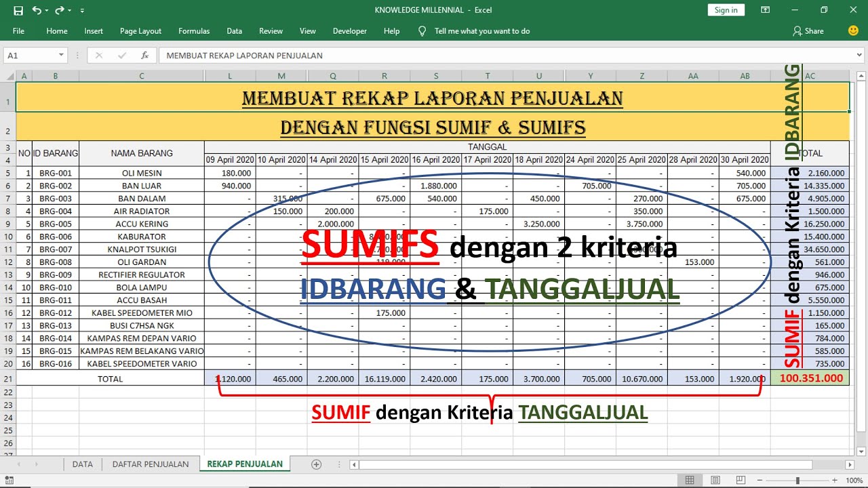Switch to Page Layout view icon
868x488 pixels.
click(716, 481)
